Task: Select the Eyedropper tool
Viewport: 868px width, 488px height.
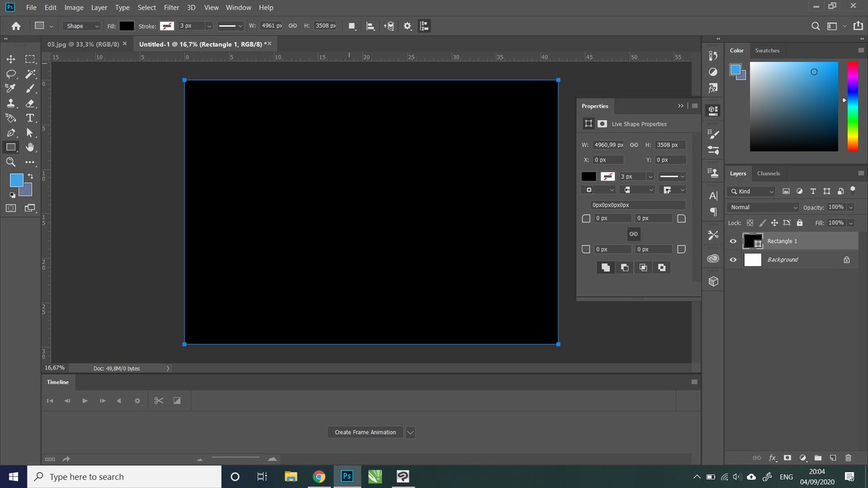Action: coord(11,88)
